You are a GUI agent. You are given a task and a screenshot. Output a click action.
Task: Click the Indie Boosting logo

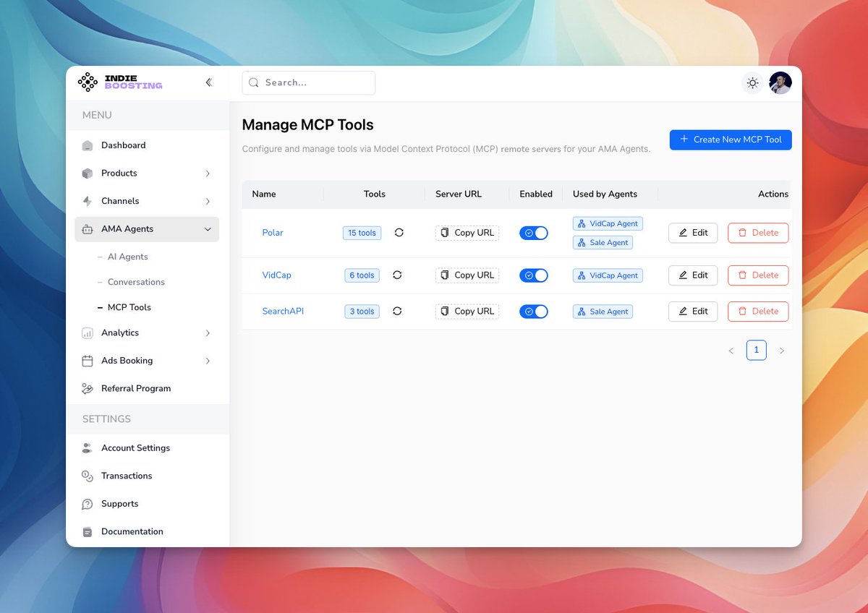click(x=120, y=82)
